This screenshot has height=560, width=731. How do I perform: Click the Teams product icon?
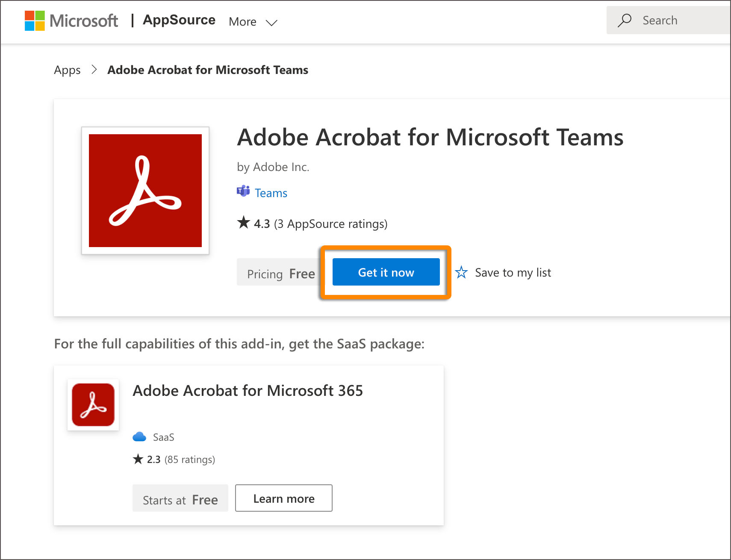(243, 191)
